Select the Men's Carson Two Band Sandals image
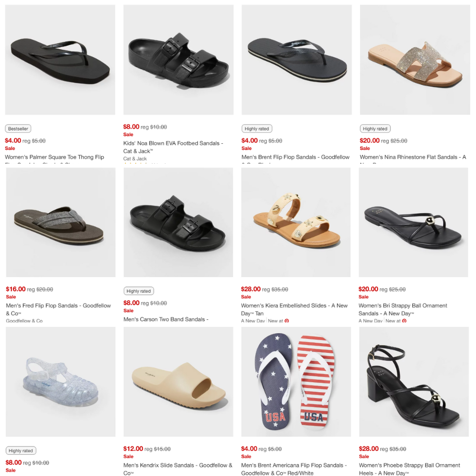The width and height of the screenshot is (476, 476). pos(178,222)
